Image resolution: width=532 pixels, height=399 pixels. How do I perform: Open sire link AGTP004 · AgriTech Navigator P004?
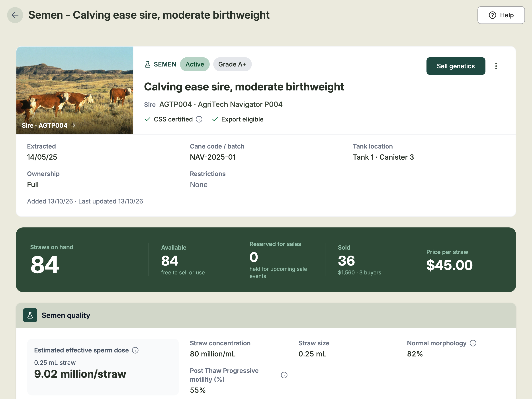(221, 104)
